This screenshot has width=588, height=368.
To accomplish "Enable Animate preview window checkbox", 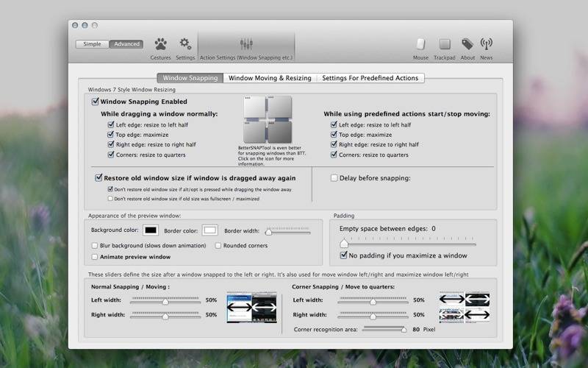I will point(95,257).
